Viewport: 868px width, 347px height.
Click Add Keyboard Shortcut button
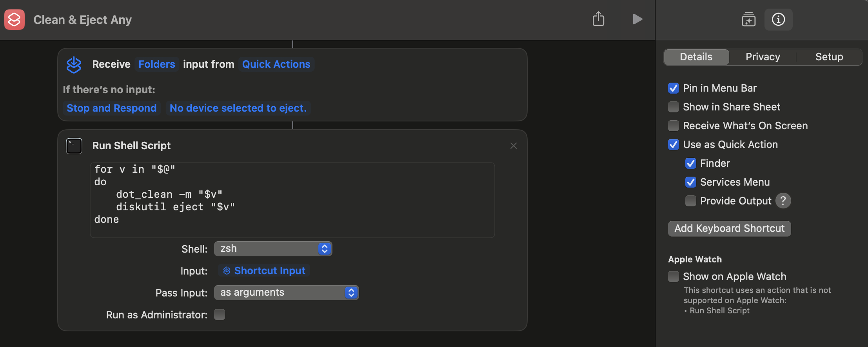pyautogui.click(x=729, y=228)
